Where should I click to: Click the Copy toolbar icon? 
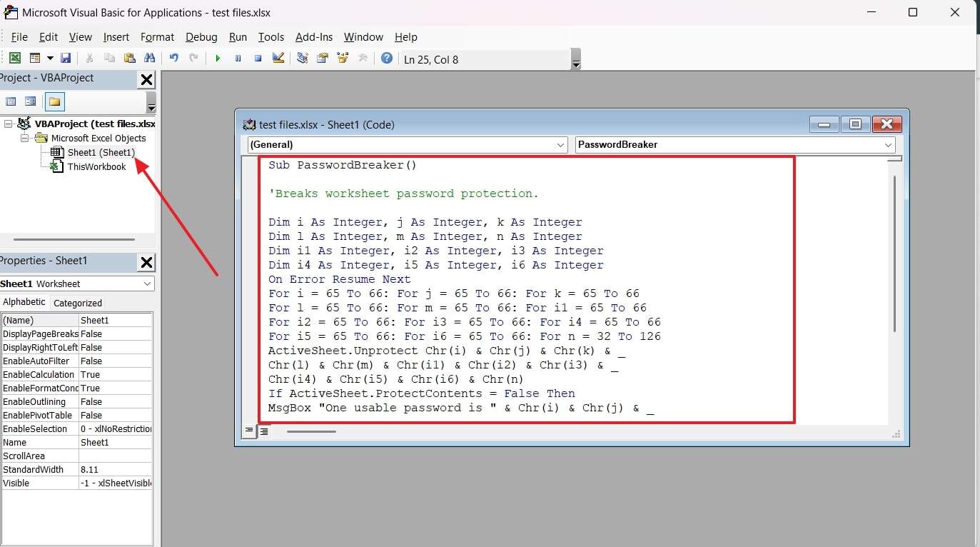click(109, 59)
